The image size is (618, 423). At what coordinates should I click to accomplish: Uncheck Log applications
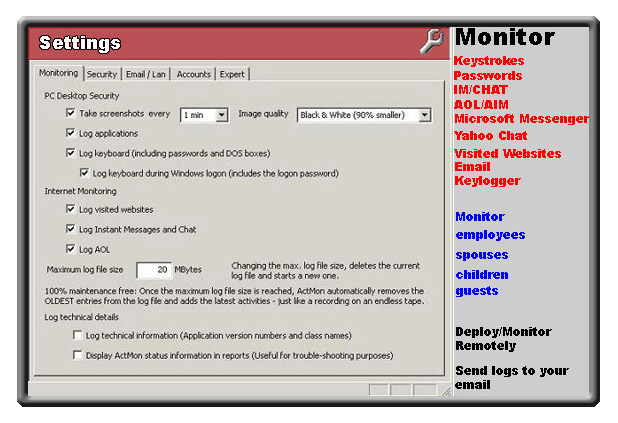coord(71,133)
